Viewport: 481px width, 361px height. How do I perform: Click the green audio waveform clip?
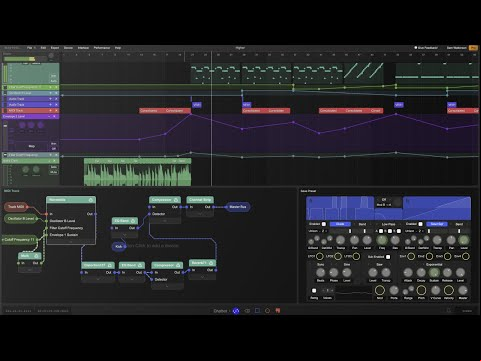click(x=137, y=172)
